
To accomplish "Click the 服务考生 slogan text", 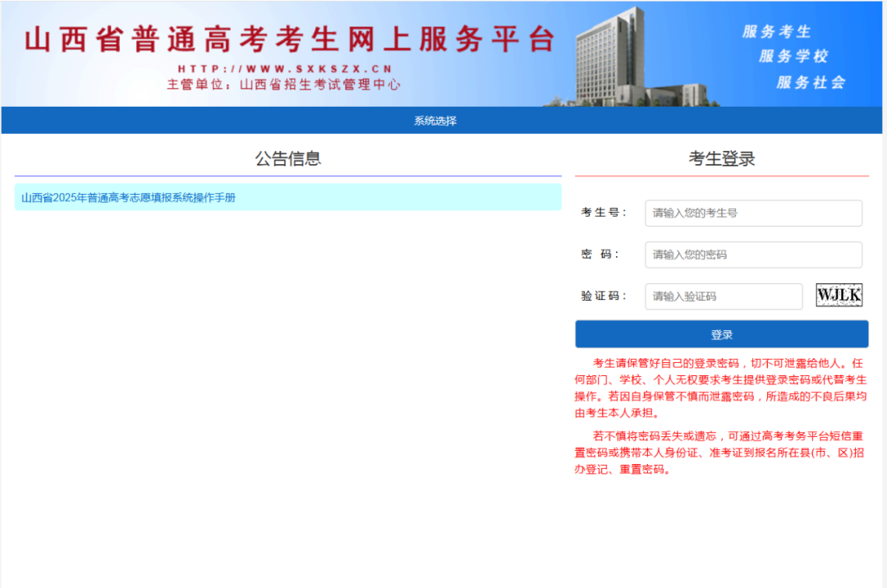I will [x=777, y=32].
